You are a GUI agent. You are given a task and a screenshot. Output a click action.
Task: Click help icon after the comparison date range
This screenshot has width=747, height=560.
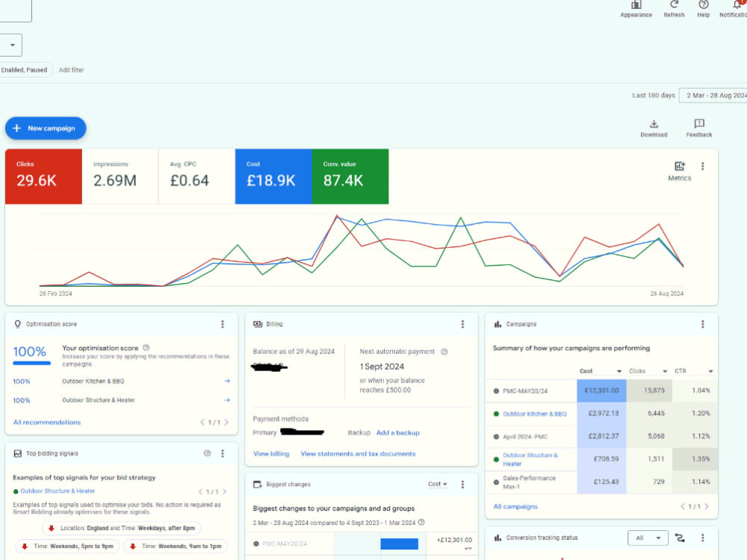(421, 523)
